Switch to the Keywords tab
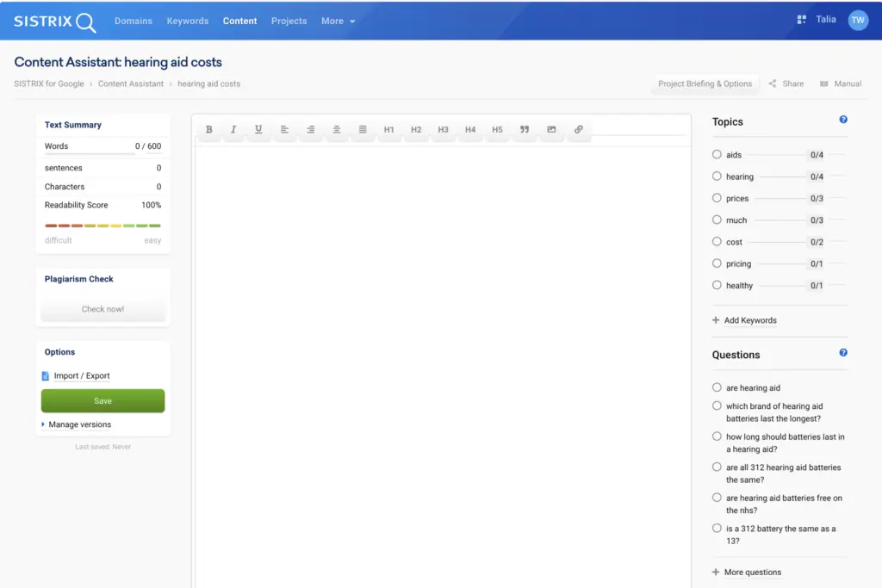Viewport: 882px width, 588px height. point(187,21)
